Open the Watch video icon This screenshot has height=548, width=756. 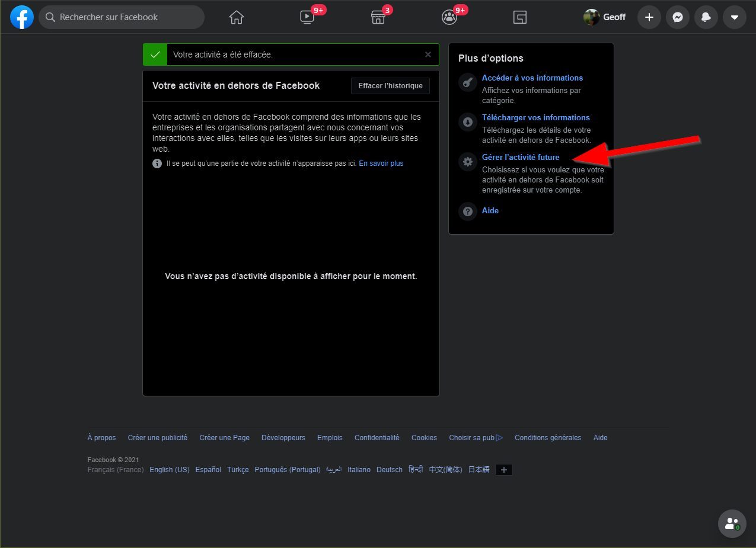307,17
